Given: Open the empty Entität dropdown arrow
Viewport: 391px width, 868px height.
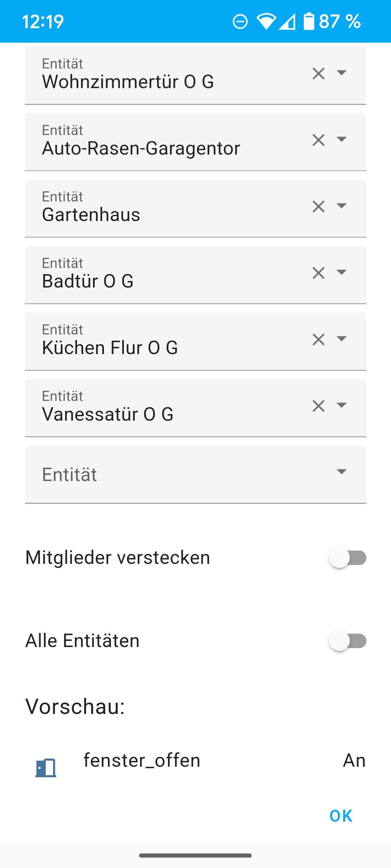Looking at the screenshot, I should 341,472.
